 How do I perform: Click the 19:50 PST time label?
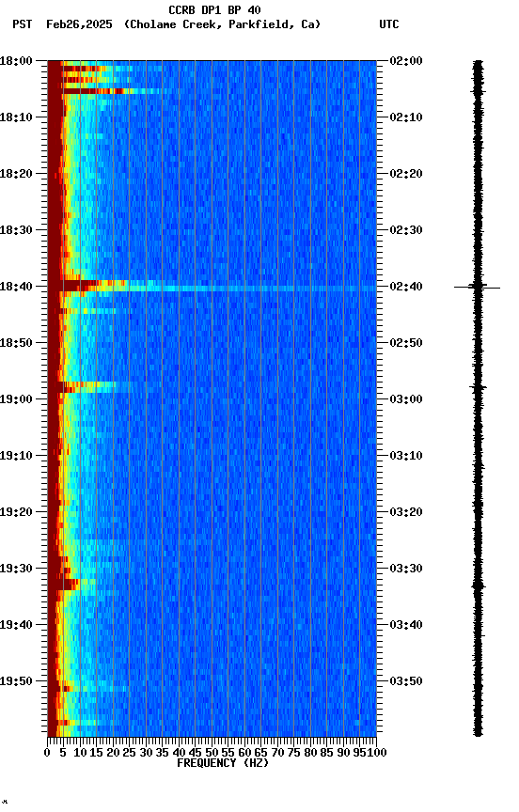pyautogui.click(x=16, y=681)
